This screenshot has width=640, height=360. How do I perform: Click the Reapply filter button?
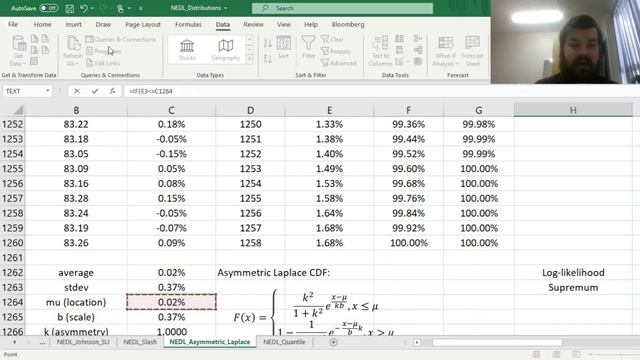[336, 51]
